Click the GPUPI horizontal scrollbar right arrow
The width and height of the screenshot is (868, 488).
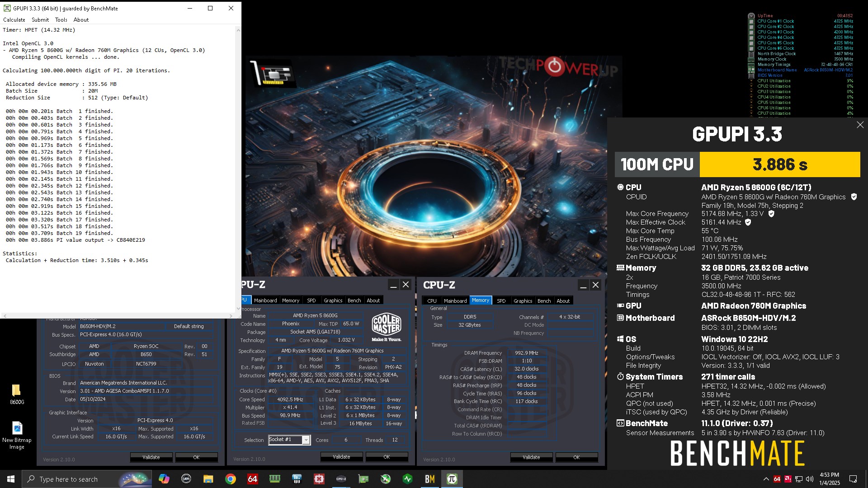[231, 316]
